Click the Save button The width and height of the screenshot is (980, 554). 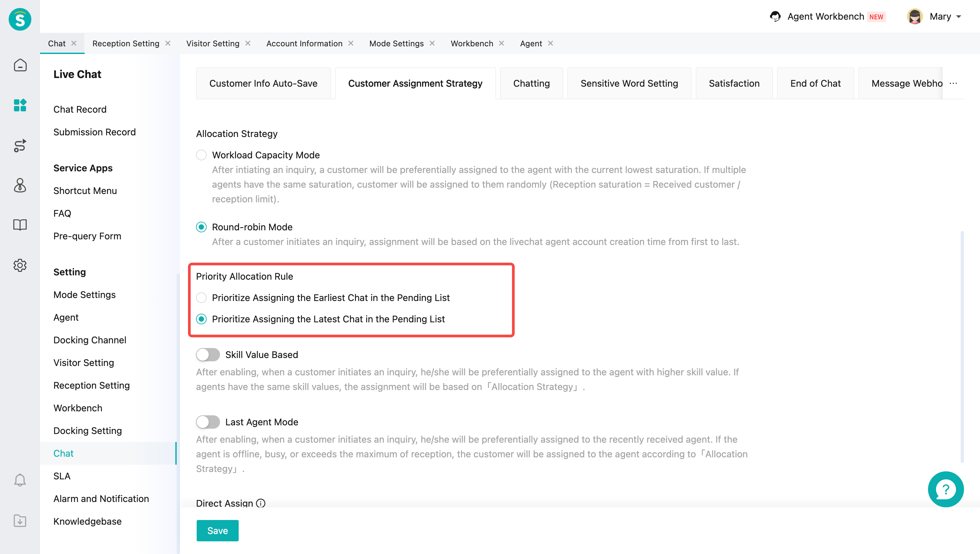tap(217, 530)
